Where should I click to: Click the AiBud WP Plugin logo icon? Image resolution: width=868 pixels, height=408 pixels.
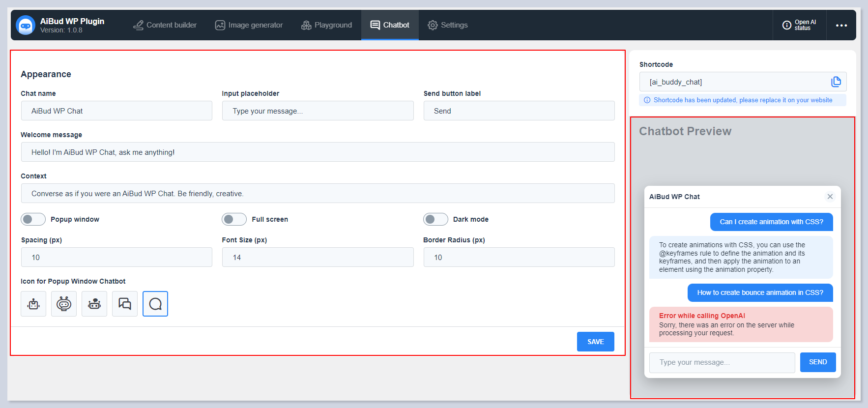pos(26,25)
